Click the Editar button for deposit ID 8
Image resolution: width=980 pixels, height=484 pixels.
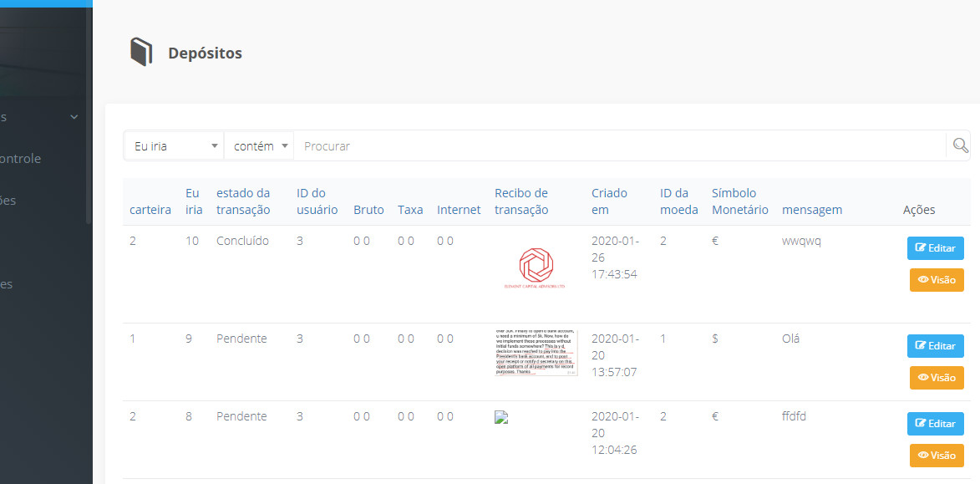click(935, 423)
